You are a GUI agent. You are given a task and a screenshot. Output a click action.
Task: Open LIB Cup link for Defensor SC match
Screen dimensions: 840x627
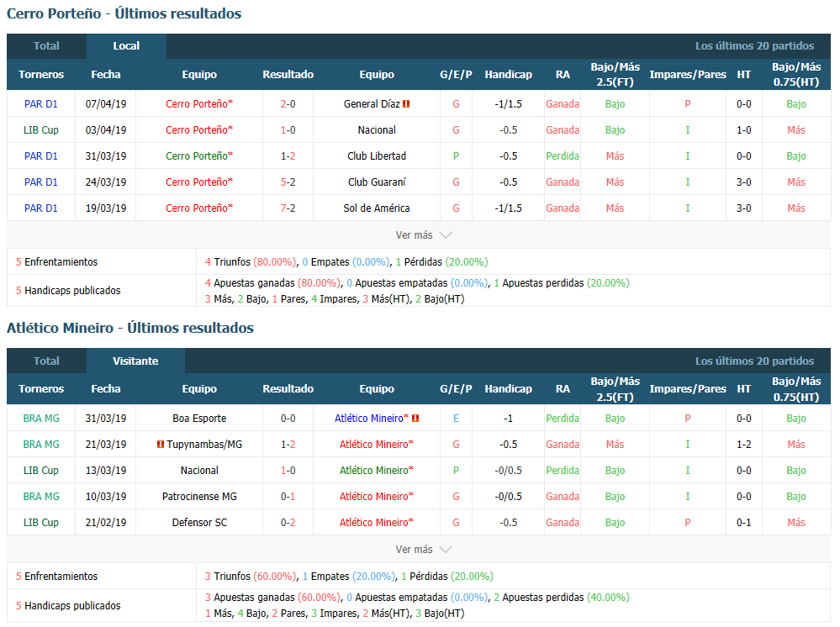coord(40,523)
